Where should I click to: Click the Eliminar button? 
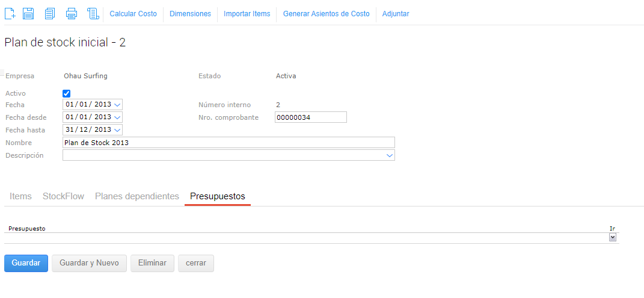pos(152,263)
